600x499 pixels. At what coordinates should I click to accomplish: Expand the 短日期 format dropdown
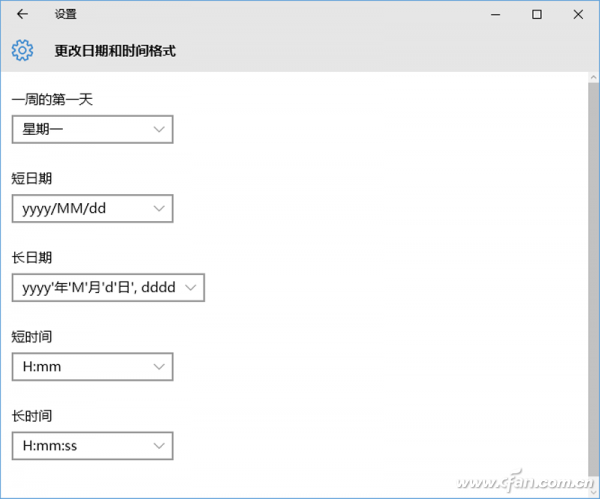pyautogui.click(x=92, y=209)
